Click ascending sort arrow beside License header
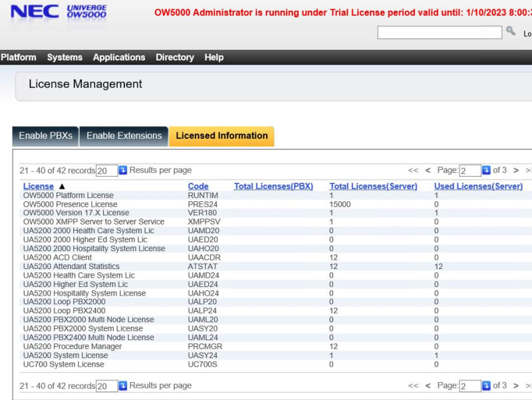 tap(62, 186)
